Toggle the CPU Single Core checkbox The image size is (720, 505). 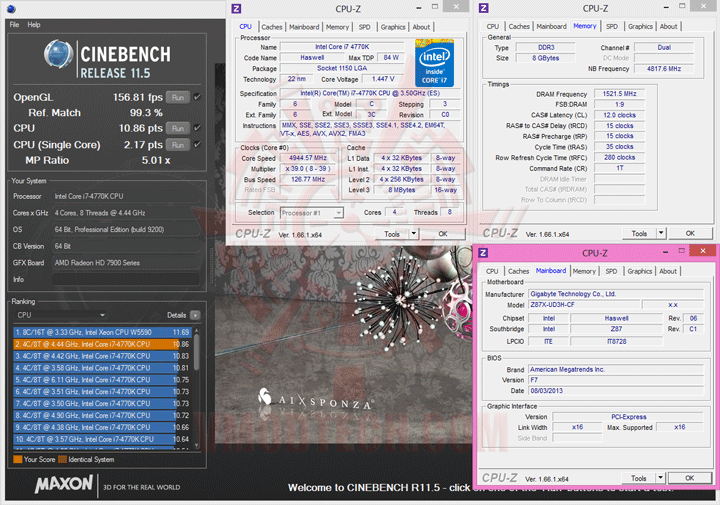pyautogui.click(x=197, y=144)
